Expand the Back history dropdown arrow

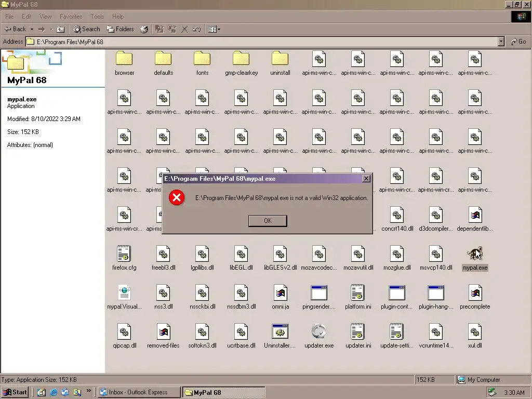point(32,29)
